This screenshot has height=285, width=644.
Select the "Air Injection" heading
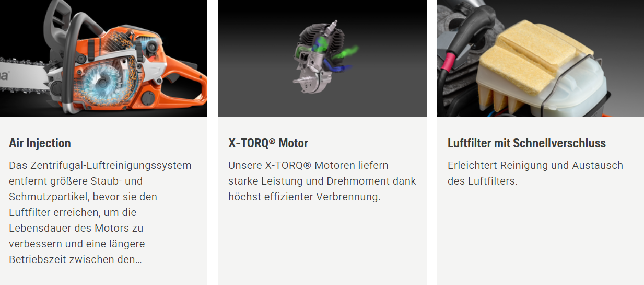coord(40,143)
